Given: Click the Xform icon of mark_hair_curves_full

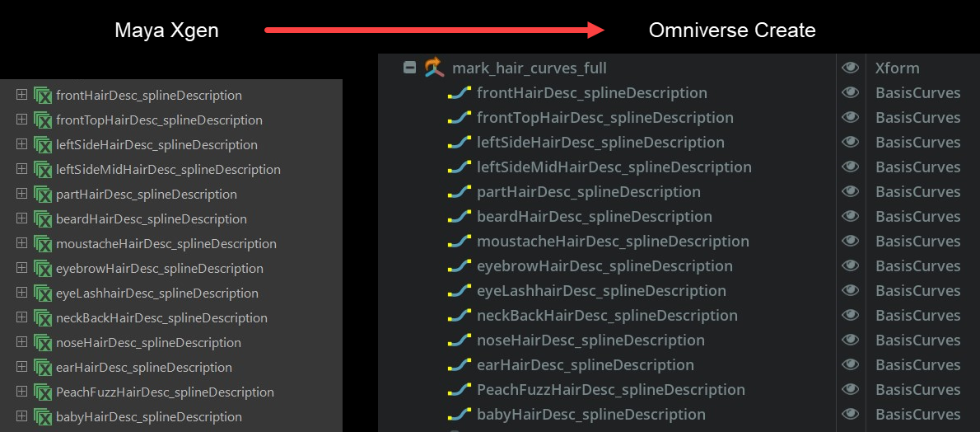Looking at the screenshot, I should tap(434, 68).
